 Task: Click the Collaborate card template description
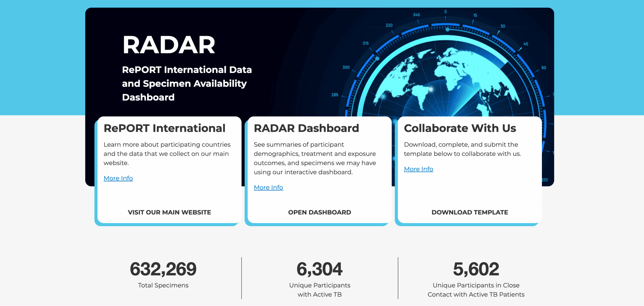pos(462,149)
